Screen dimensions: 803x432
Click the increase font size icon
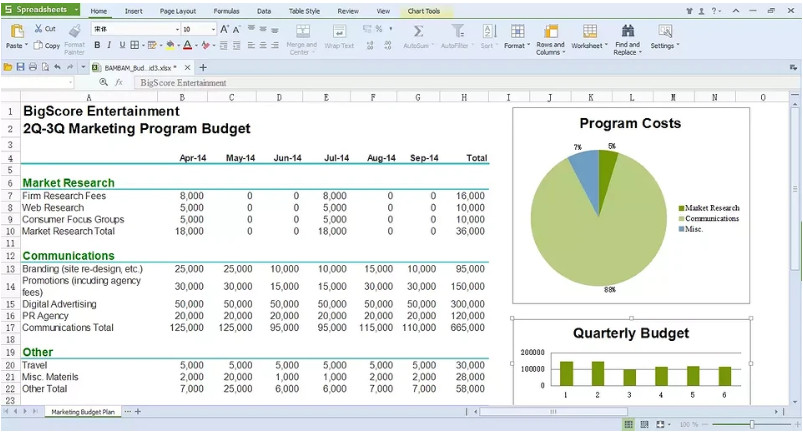point(224,30)
